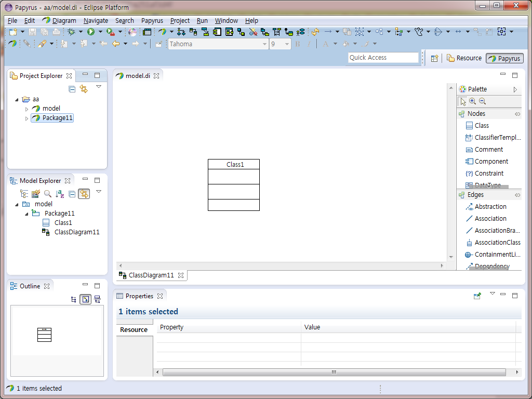The height and width of the screenshot is (399, 532).
Task: Open the File menu
Action: (x=12, y=21)
